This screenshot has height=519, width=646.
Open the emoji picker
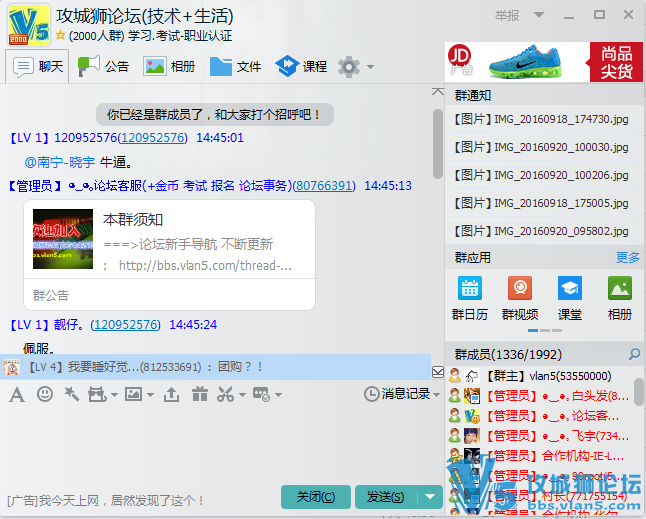(45, 394)
